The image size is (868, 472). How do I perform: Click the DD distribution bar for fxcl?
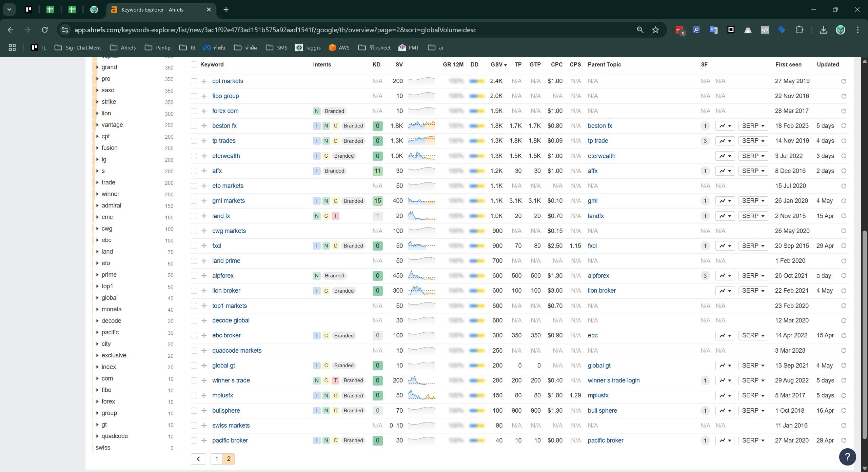pos(477,246)
